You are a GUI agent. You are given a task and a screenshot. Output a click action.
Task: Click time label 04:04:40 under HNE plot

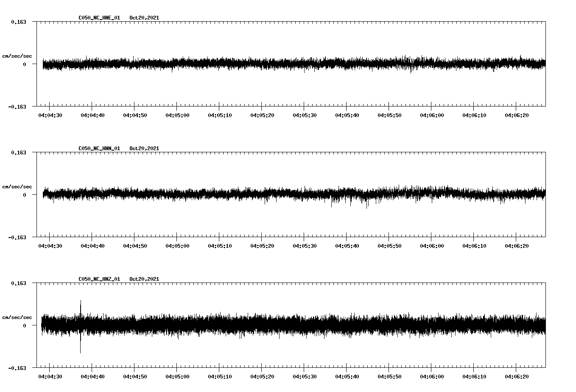point(92,115)
